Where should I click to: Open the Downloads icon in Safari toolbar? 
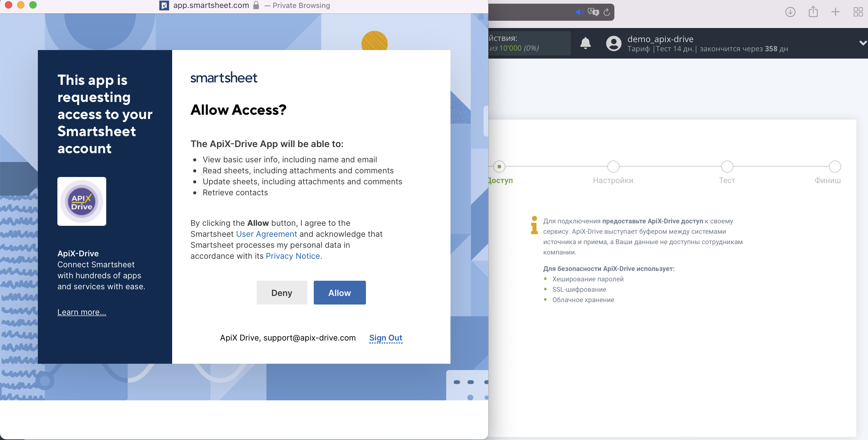click(x=790, y=12)
